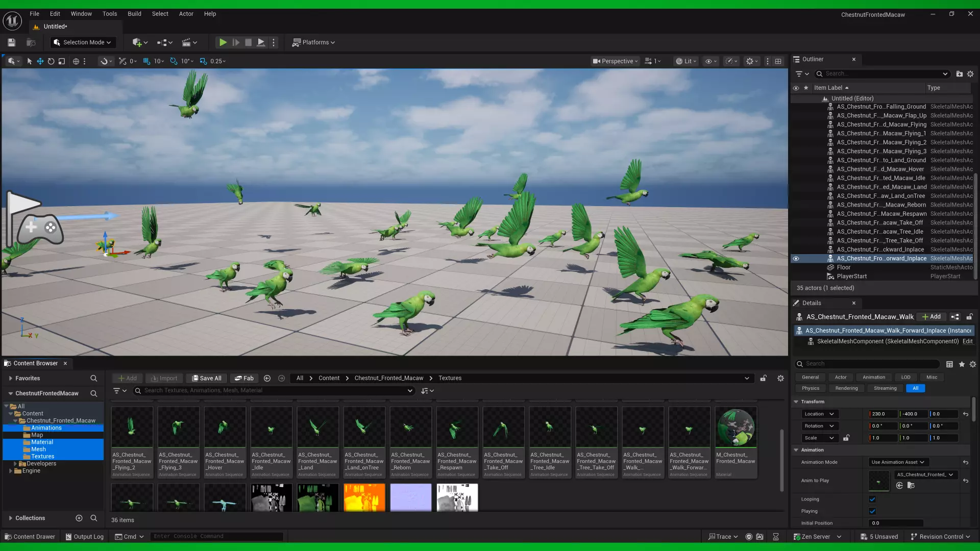
Task: Select the Physics filter in Details
Action: 810,388
